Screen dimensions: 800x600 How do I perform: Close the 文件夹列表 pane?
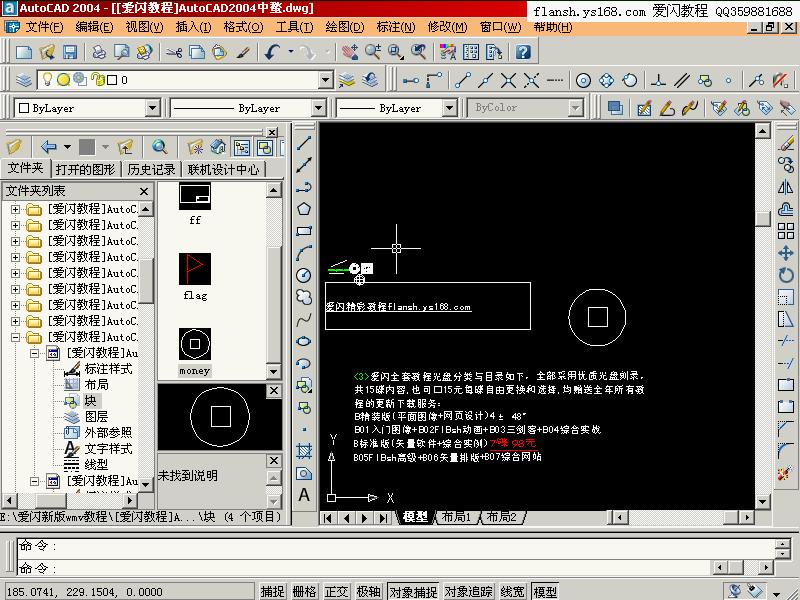(x=144, y=191)
